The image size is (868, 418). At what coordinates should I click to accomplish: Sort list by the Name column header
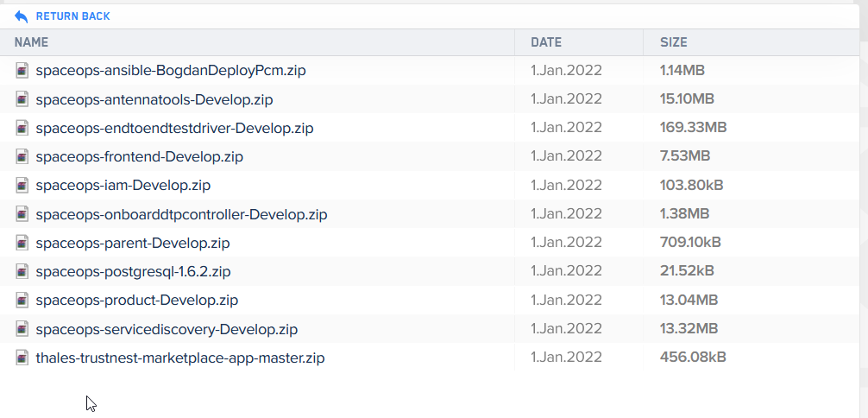point(32,42)
